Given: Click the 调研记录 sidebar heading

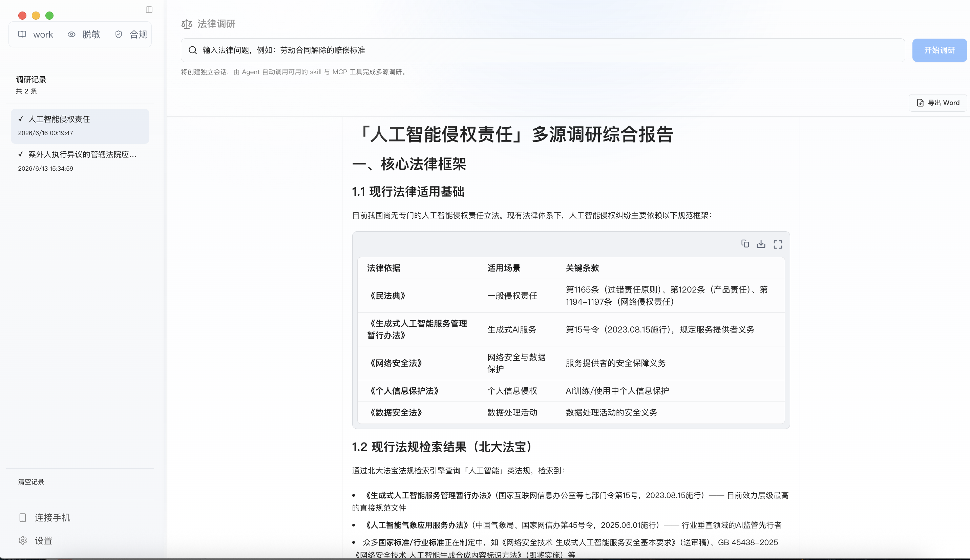Looking at the screenshot, I should [31, 80].
